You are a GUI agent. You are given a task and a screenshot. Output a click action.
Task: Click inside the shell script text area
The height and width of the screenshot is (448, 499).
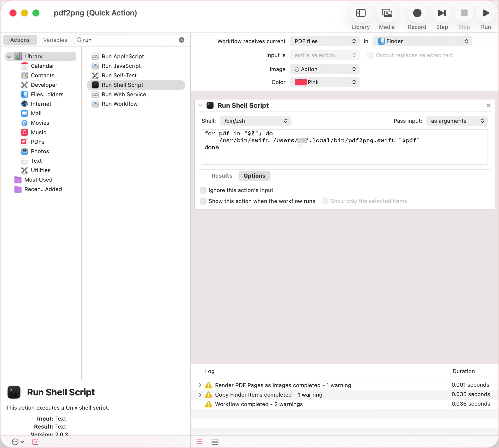(345, 147)
